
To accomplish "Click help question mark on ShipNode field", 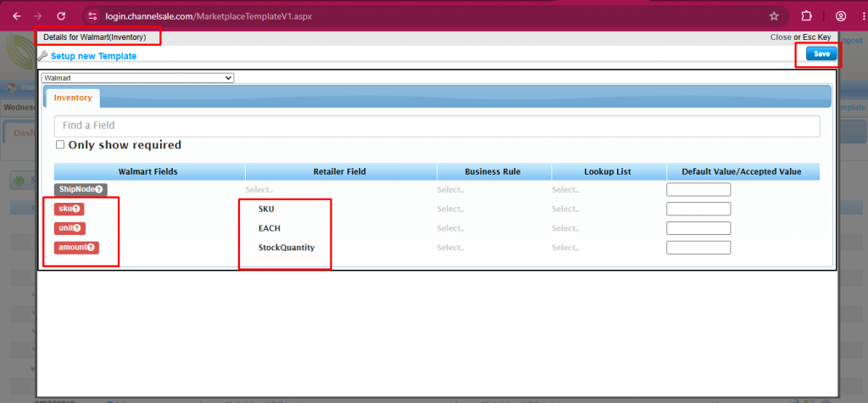I will [98, 189].
